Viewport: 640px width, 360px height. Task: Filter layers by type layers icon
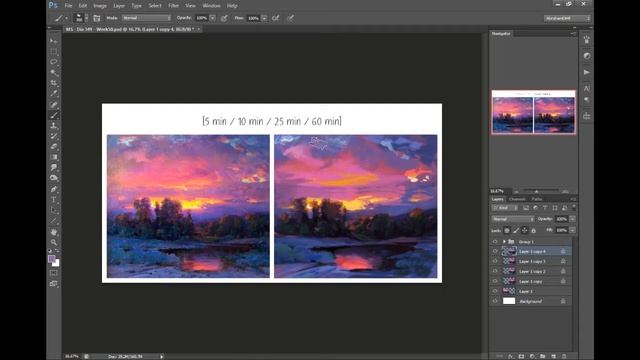pyautogui.click(x=545, y=208)
